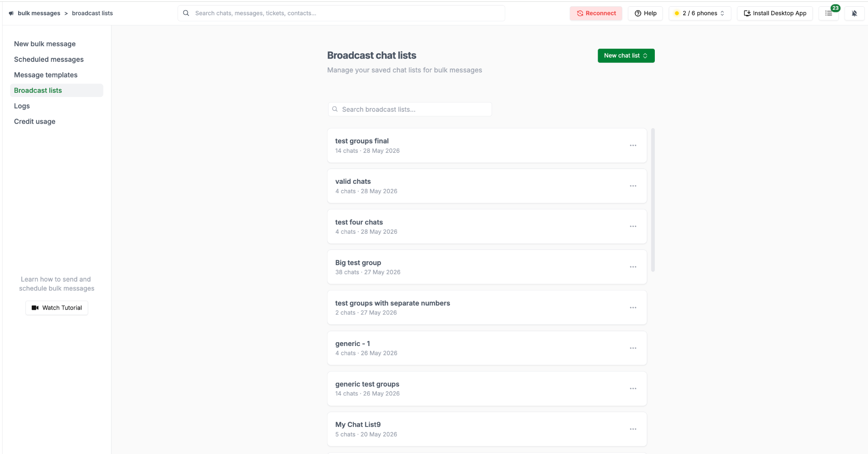Open the test groups final list
This screenshot has width=868, height=454.
pos(487,146)
